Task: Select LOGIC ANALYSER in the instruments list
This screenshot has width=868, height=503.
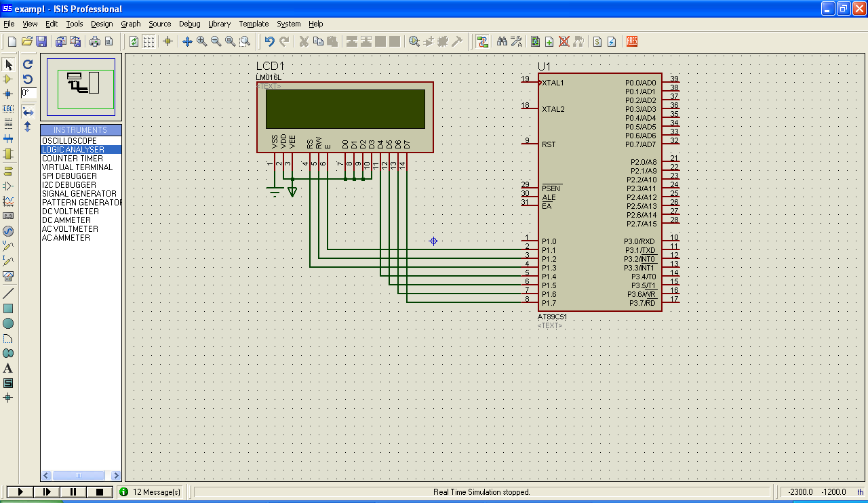Action: [x=81, y=150]
